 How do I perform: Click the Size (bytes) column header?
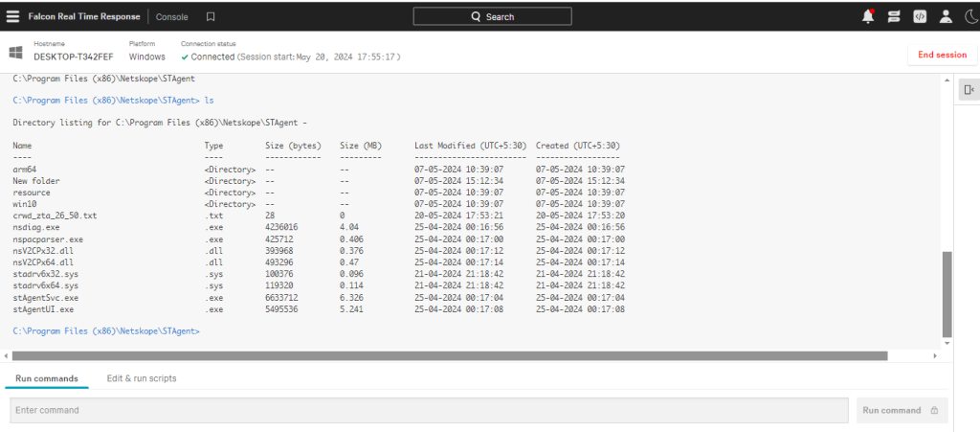coord(293,146)
